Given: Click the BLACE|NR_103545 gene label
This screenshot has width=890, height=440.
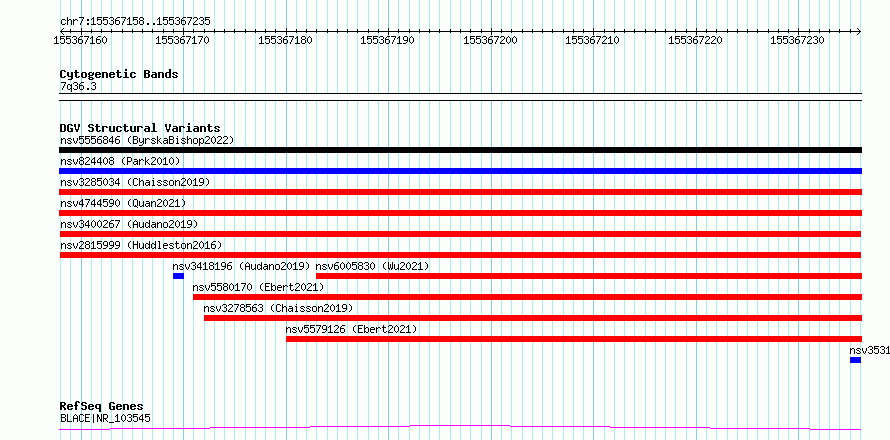Looking at the screenshot, I should 105,418.
